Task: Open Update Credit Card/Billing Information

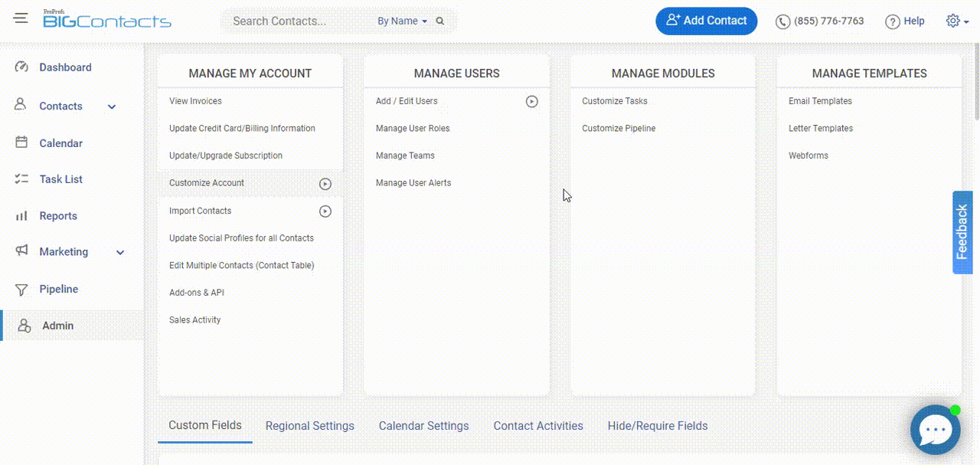Action: 242,129
